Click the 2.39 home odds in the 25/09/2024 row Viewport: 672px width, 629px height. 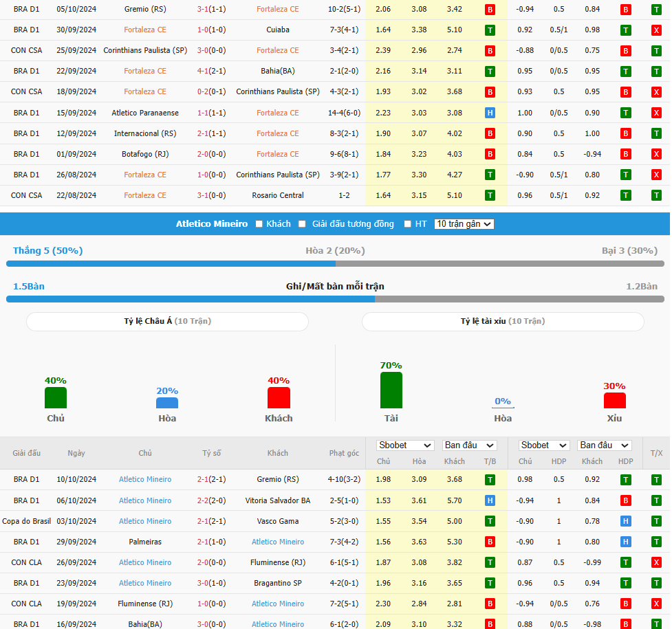(x=383, y=50)
